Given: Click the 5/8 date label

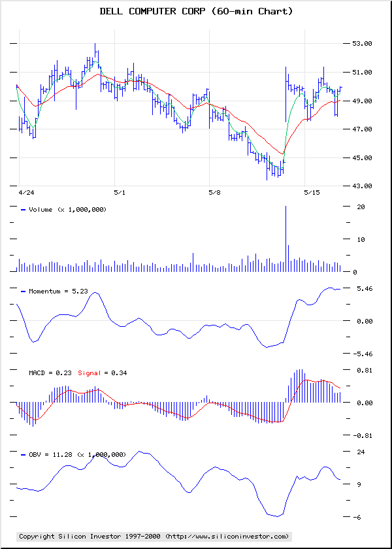Looking at the screenshot, I should [x=214, y=192].
